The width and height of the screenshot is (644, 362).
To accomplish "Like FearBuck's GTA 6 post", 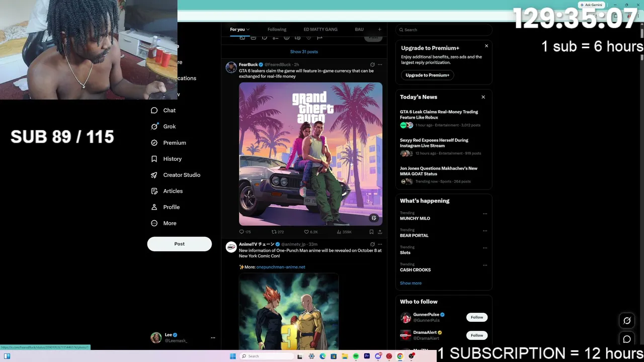I will tap(311, 232).
